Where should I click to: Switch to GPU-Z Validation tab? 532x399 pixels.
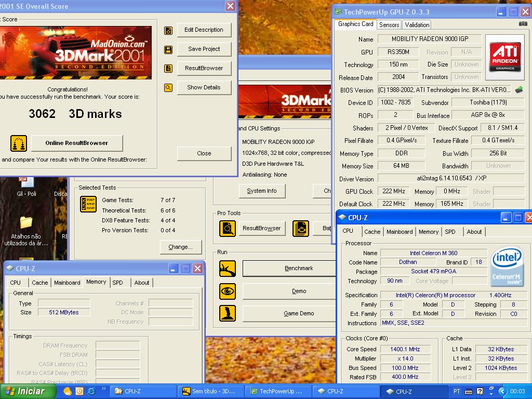(417, 25)
